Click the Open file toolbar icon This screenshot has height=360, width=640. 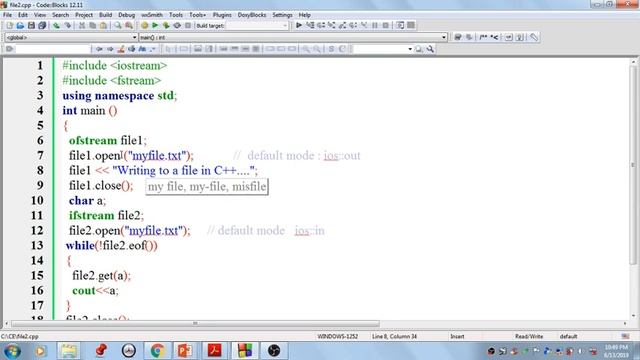click(x=20, y=25)
